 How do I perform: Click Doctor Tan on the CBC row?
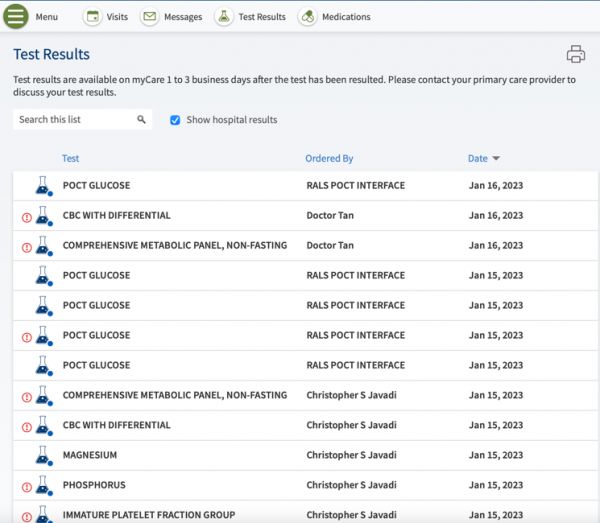[330, 215]
